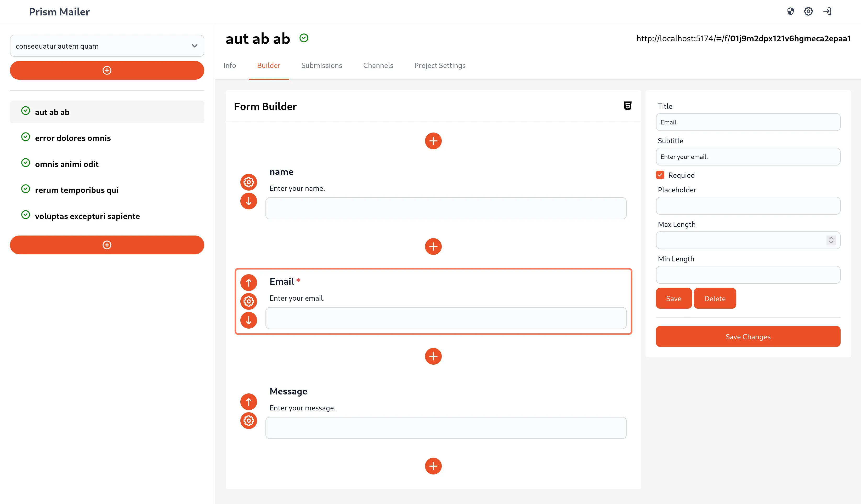The width and height of the screenshot is (861, 504).
Task: Click the move-up arrow icon on Message field
Action: click(x=248, y=402)
